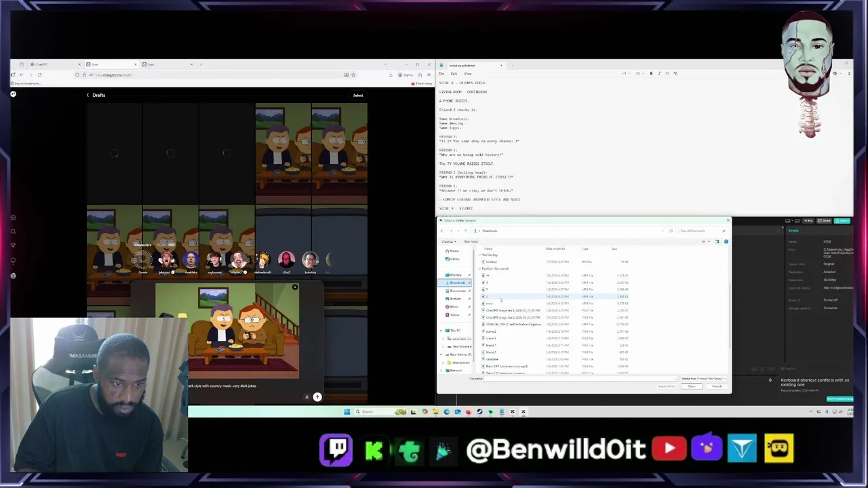This screenshot has width=868, height=488.
Task: Close the Sora prompt preview popup
Action: pos(295,287)
